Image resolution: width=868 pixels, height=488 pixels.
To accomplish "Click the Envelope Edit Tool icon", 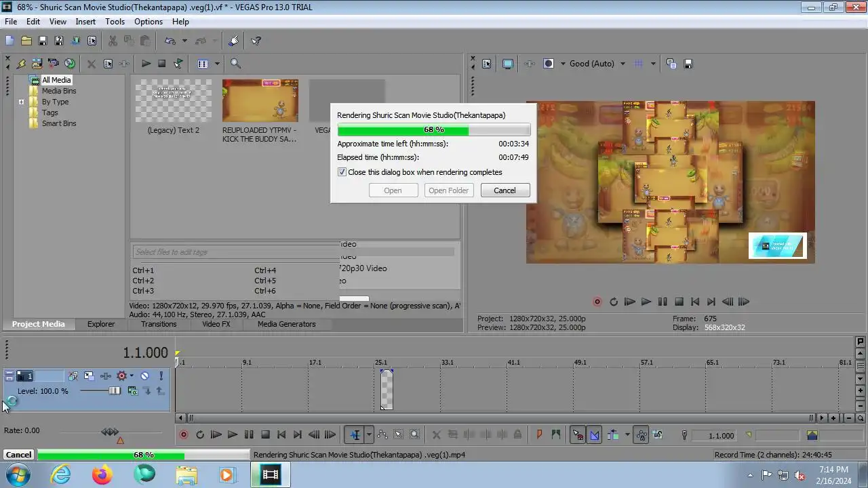I will click(382, 435).
